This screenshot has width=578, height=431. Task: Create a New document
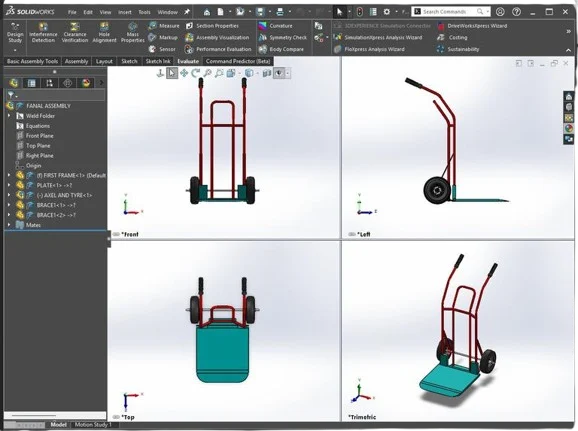coord(220,12)
